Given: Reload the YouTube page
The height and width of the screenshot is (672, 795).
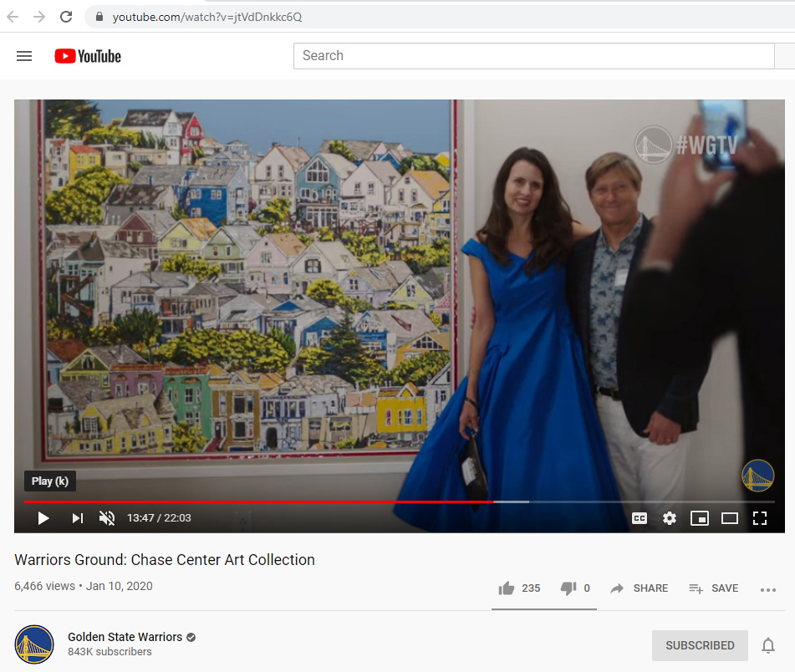Looking at the screenshot, I should (x=66, y=17).
